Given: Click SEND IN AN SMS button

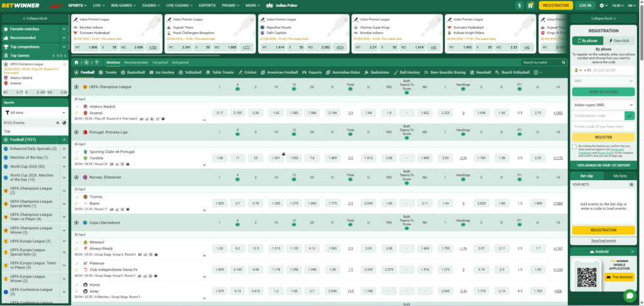Looking at the screenshot, I should (603, 92).
